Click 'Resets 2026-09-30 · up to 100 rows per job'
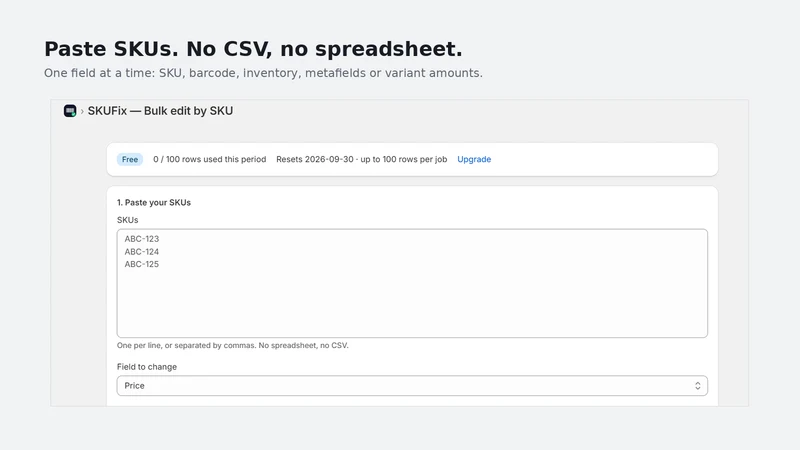Screen dimensions: 800x450 tap(361, 159)
